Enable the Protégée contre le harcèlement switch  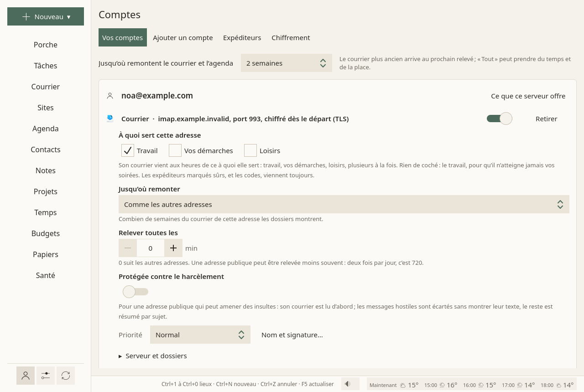pyautogui.click(x=136, y=292)
